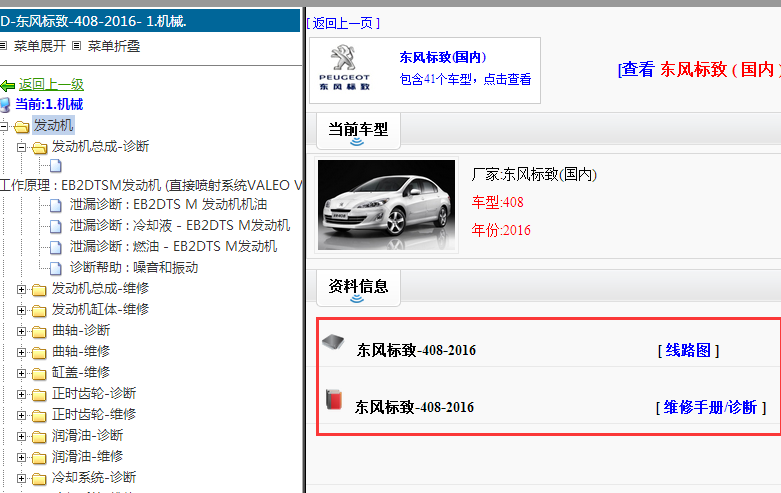Expand the 缸盖-维修 node
The width and height of the screenshot is (781, 493).
pos(21,373)
